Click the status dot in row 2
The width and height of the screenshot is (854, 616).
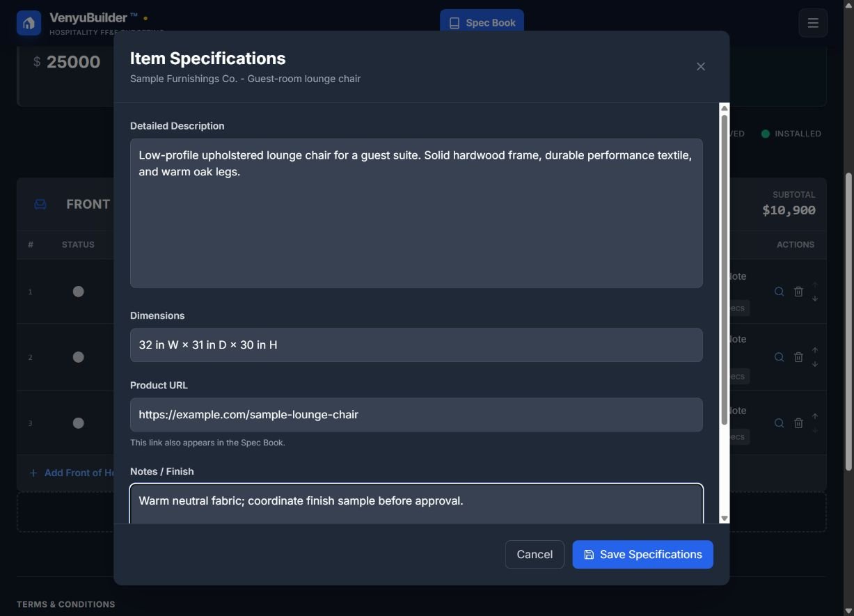pyautogui.click(x=79, y=357)
